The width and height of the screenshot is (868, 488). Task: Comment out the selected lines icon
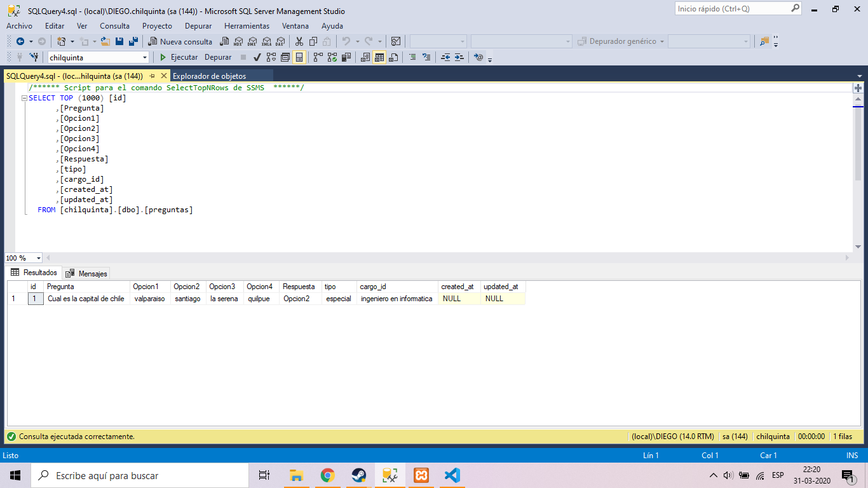tap(412, 57)
